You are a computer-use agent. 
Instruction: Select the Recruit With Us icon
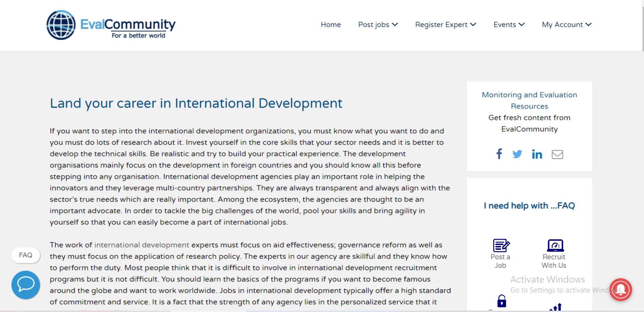(x=555, y=246)
